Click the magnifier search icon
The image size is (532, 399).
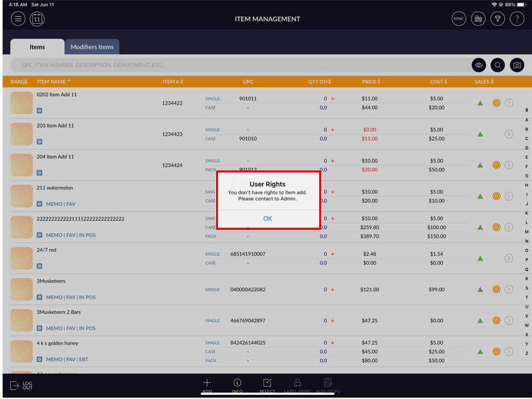498,65
